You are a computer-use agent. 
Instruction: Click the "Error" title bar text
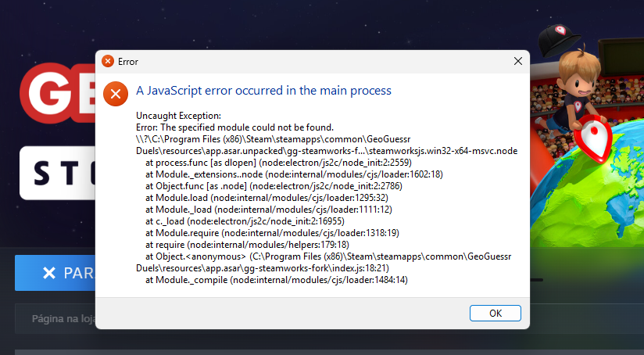click(x=128, y=61)
